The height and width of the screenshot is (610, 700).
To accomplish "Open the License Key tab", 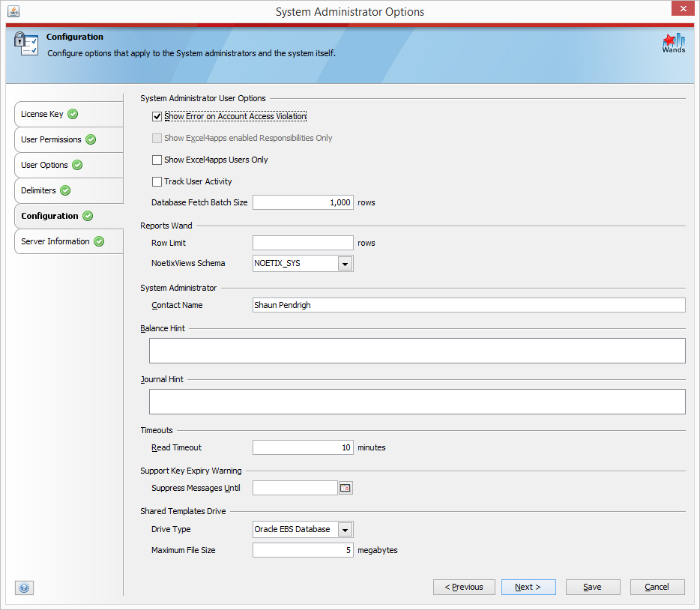I will coord(69,114).
